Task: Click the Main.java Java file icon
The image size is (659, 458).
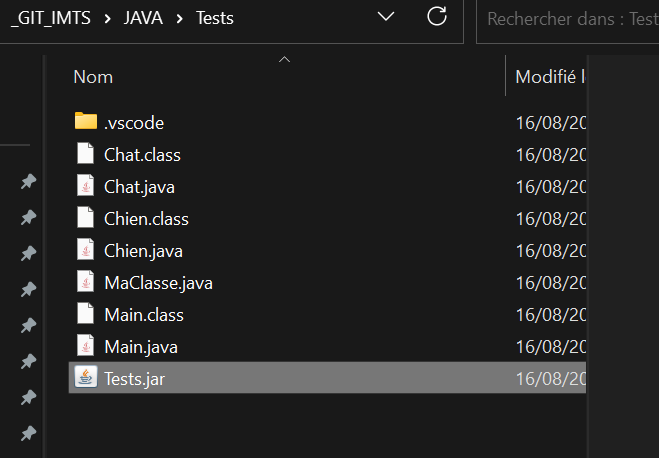Action: (x=87, y=346)
